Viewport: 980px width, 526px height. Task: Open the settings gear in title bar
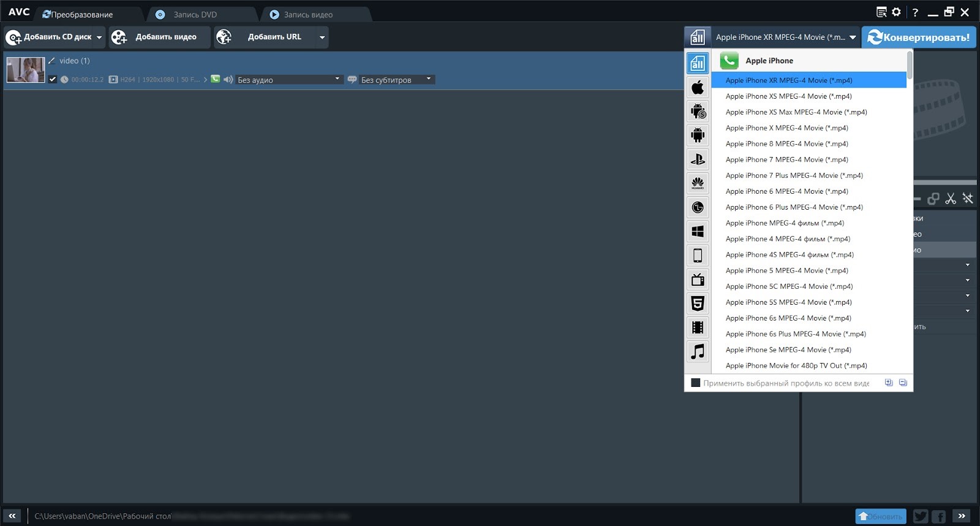(896, 12)
